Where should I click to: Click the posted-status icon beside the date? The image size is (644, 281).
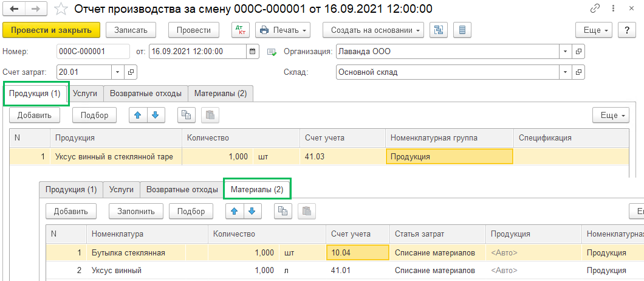click(x=272, y=52)
